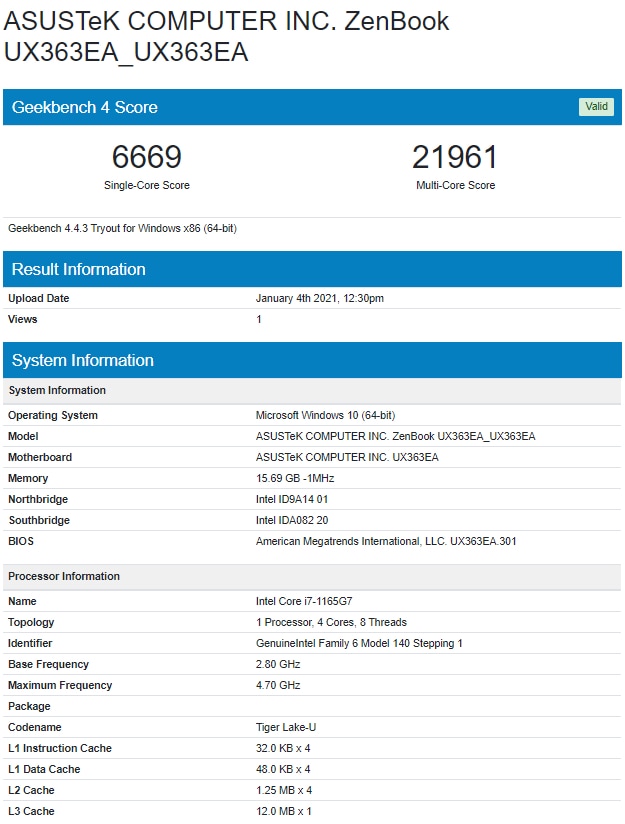This screenshot has width=625, height=824.
Task: Click the upload date January 4th 2021
Action: click(320, 298)
